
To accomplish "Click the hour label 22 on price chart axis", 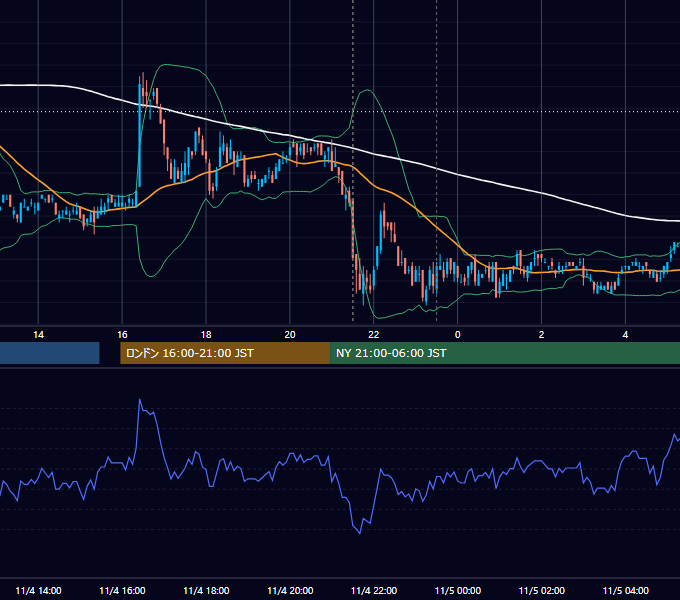I will (373, 335).
